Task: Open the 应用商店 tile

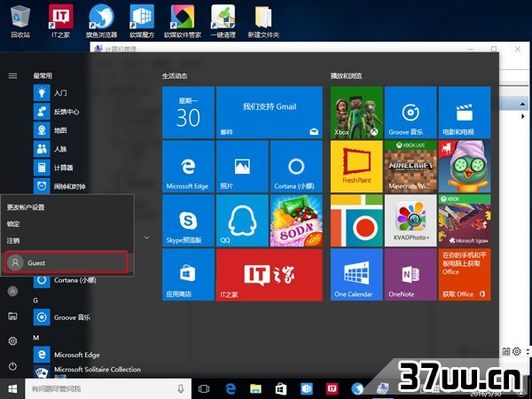Action: click(x=188, y=275)
